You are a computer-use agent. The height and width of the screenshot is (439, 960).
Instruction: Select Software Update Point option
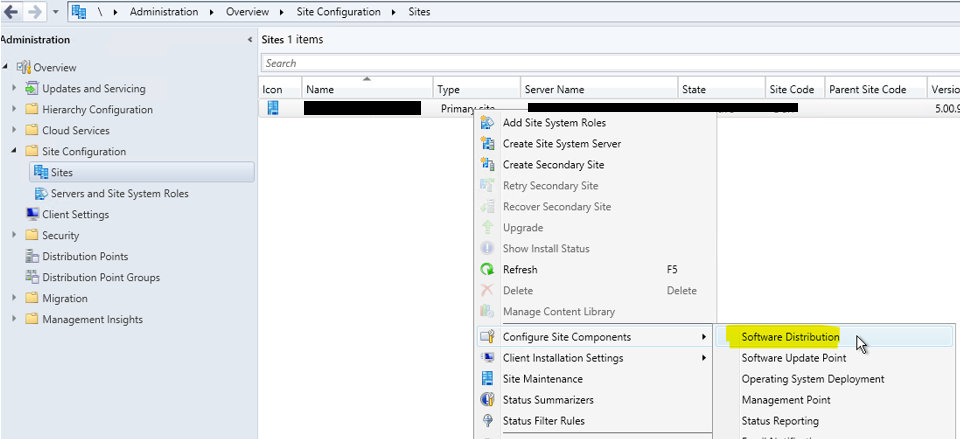point(793,358)
